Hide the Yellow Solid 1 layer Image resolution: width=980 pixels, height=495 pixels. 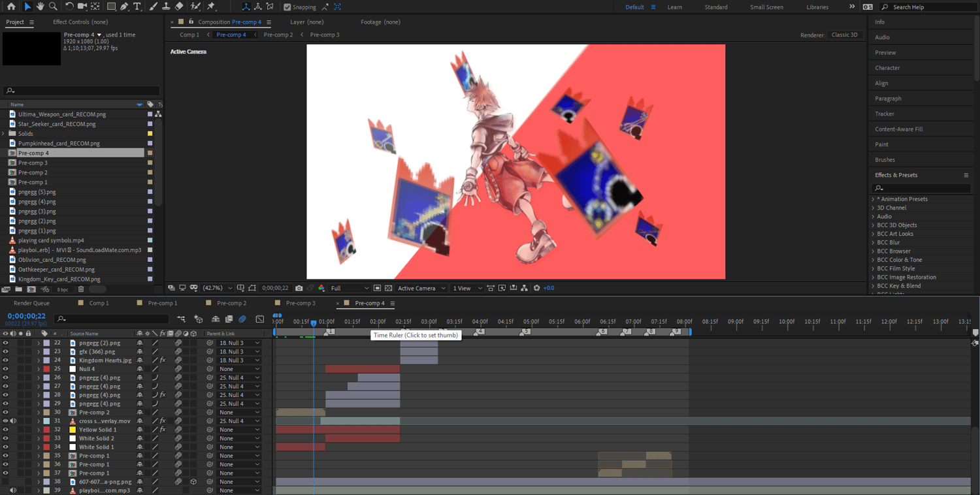(x=5, y=430)
